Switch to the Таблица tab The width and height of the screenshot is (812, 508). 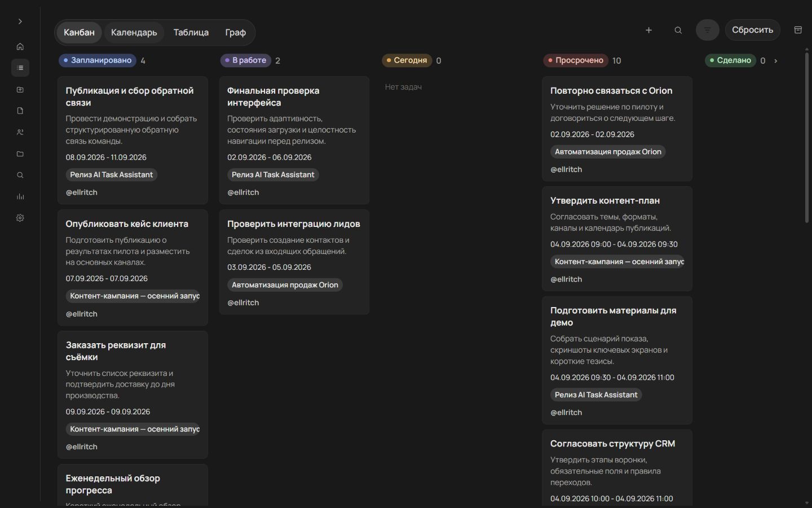coord(191,32)
